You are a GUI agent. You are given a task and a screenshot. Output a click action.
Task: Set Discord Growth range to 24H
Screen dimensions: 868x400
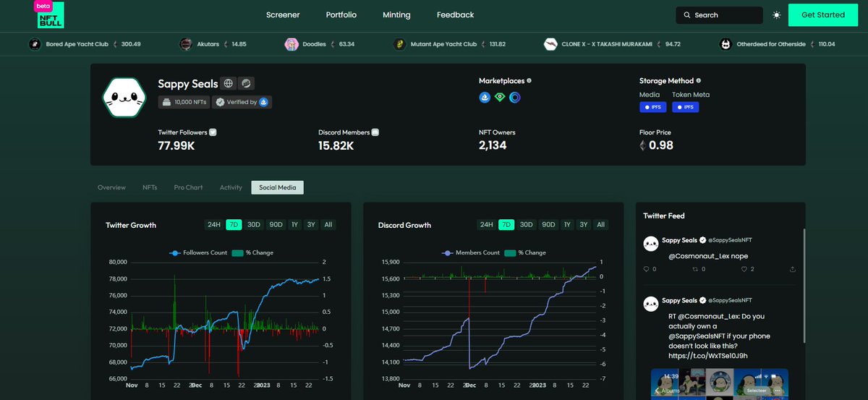point(487,225)
